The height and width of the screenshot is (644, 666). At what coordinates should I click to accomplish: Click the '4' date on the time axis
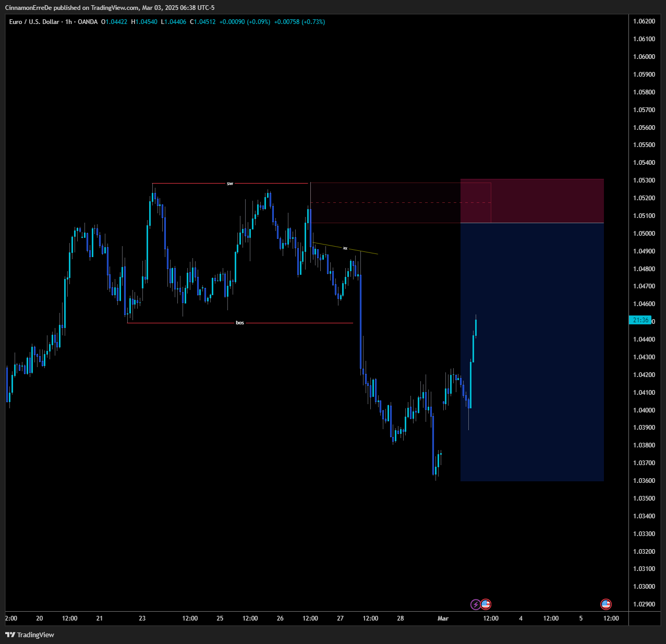coord(520,618)
